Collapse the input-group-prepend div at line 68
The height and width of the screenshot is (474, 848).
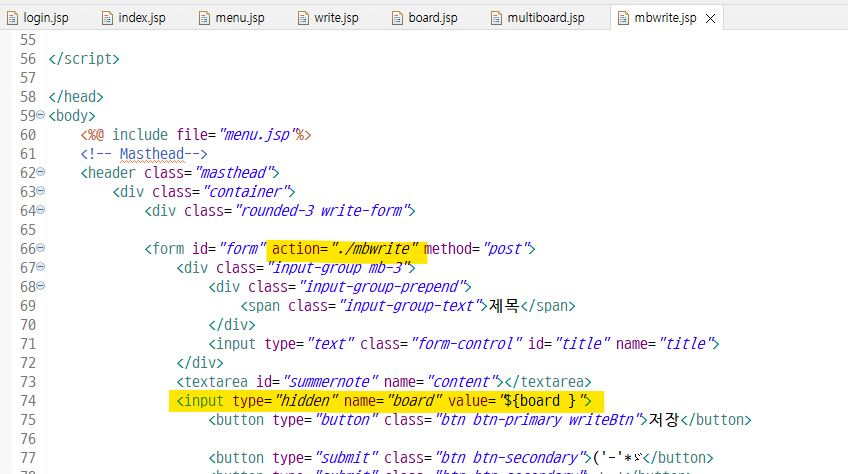tap(41, 286)
